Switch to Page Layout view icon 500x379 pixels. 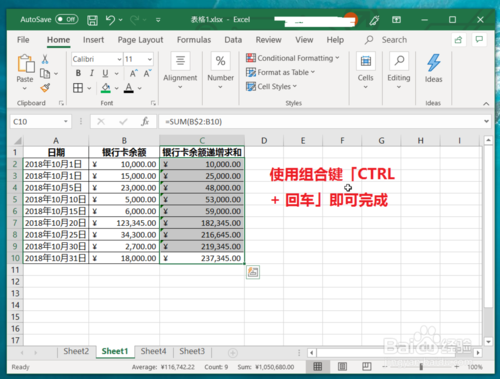point(342,367)
